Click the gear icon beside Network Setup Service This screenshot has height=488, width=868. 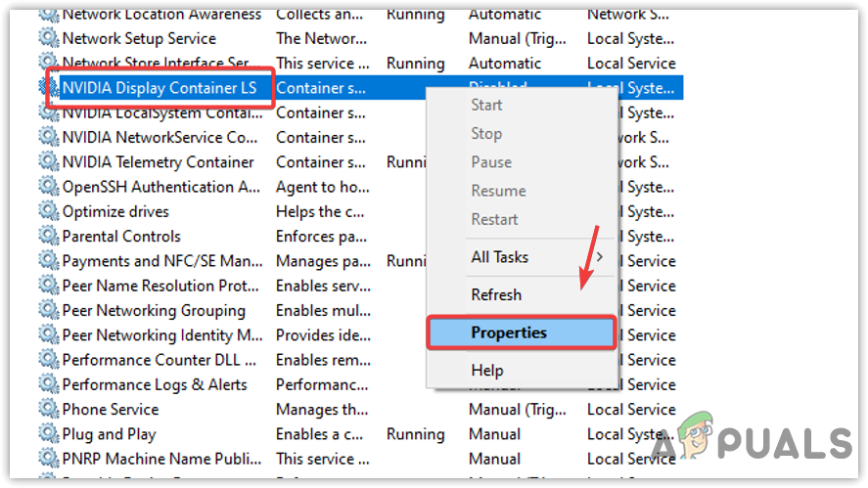[x=49, y=38]
